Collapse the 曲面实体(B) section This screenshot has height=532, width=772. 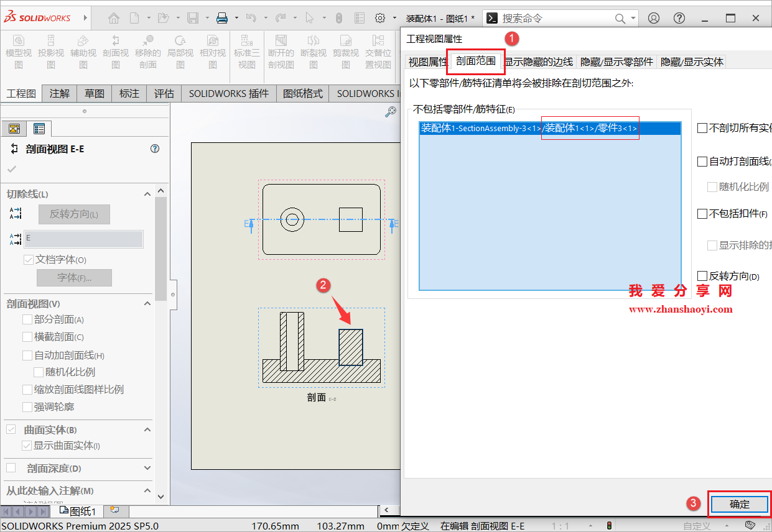[147, 429]
